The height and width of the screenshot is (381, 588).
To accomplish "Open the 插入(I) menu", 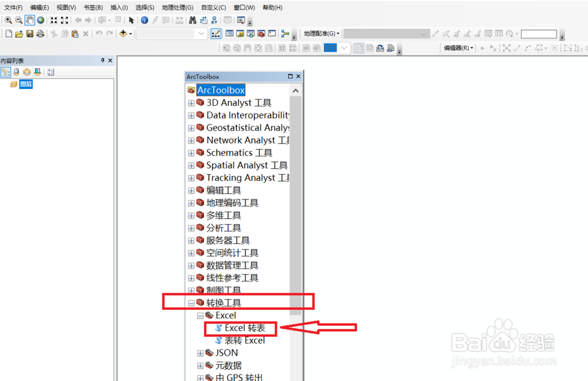I will tap(119, 8).
